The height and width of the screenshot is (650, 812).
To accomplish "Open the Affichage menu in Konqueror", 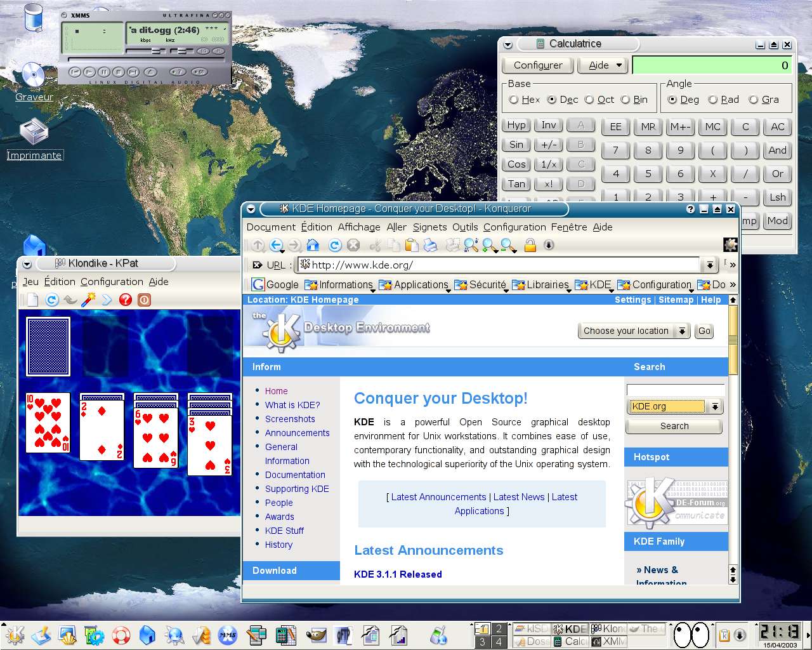I will (359, 227).
